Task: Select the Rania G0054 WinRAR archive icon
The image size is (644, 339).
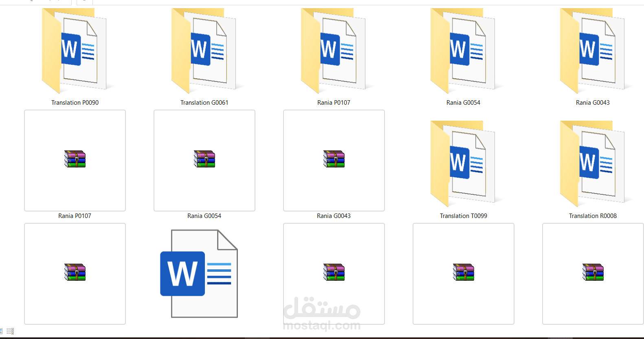Action: click(x=204, y=159)
